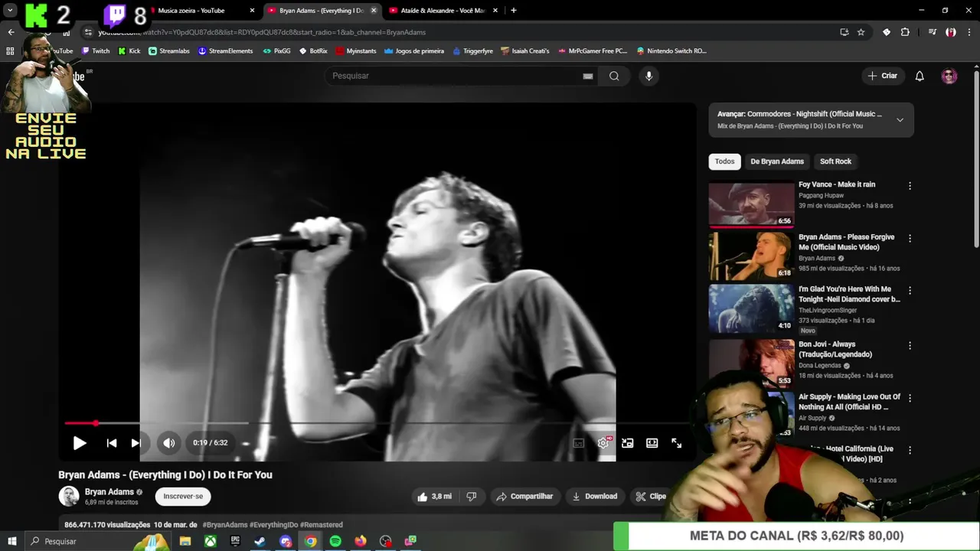Open Steam from the taskbar
This screenshot has height=551, width=980.
[260, 541]
